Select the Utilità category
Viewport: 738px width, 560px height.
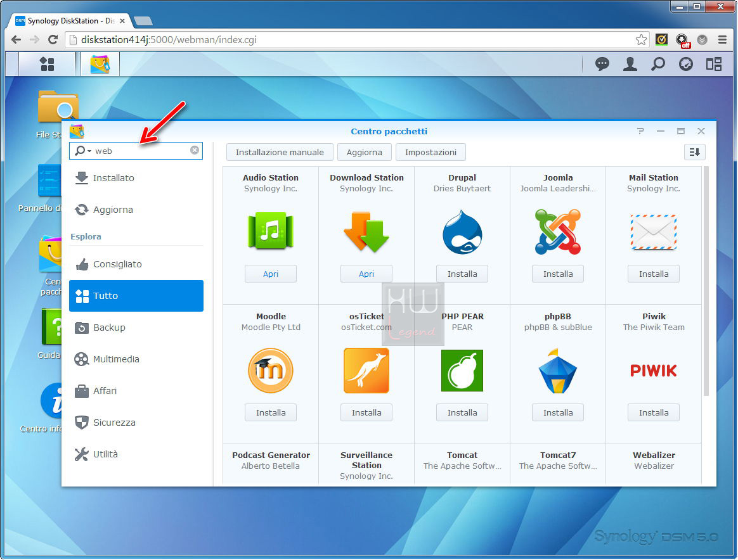click(x=136, y=454)
